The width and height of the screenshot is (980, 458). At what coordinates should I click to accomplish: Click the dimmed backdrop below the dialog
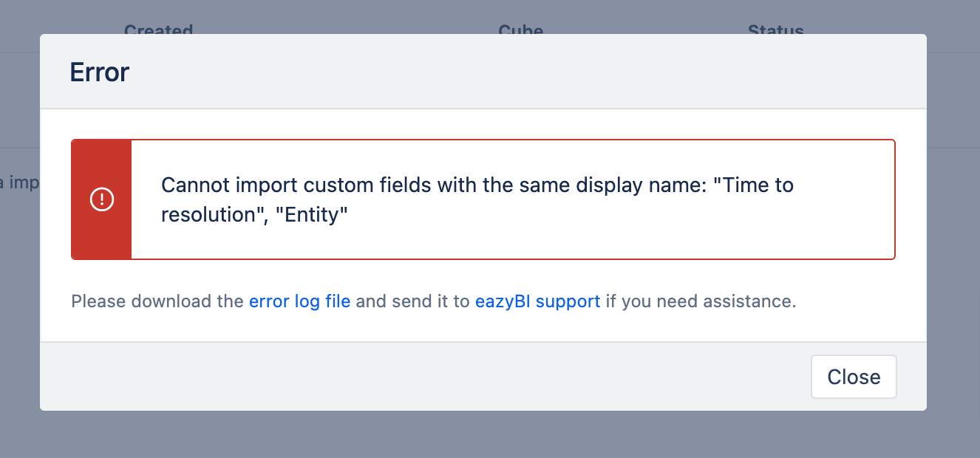tap(490, 434)
